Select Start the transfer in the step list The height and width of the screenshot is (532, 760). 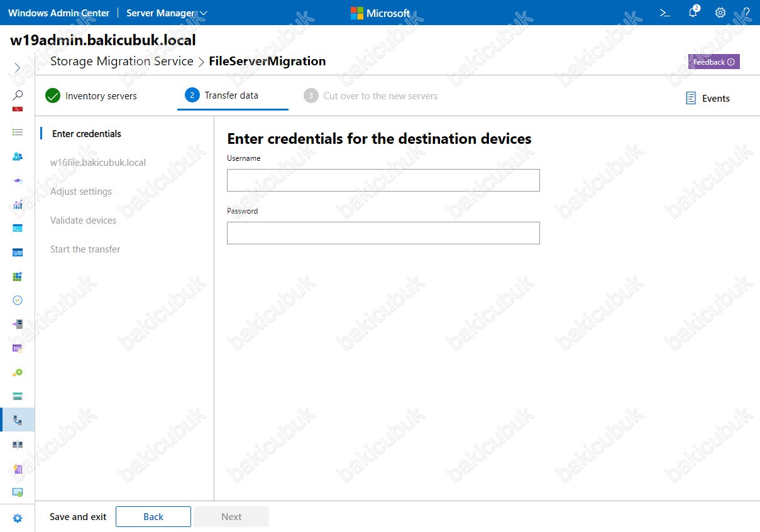pyautogui.click(x=85, y=249)
